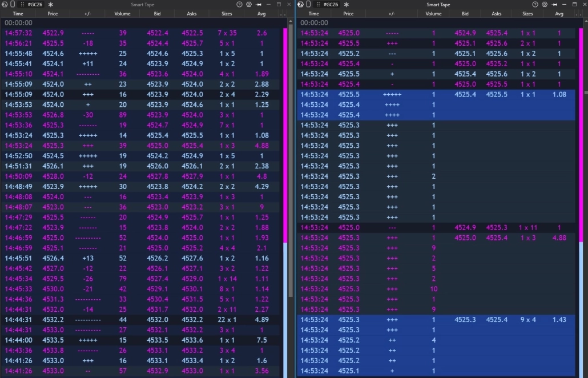The height and width of the screenshot is (378, 588).
Task: Select right window highlighted row with avg 1.08
Action: click(436, 95)
